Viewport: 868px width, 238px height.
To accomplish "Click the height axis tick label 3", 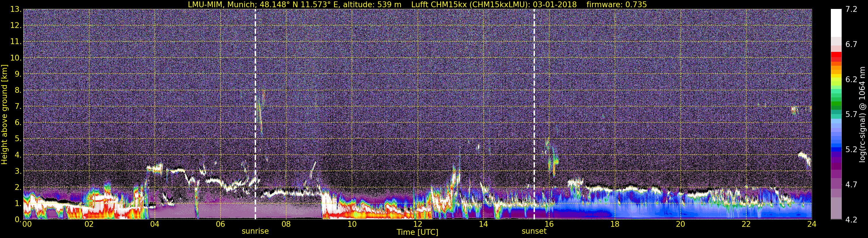I will 18,171.
